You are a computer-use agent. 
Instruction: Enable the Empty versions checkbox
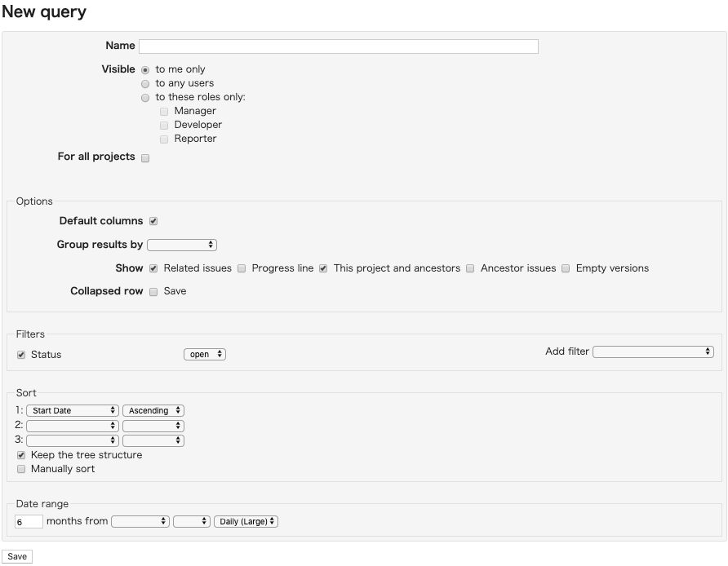coord(566,268)
